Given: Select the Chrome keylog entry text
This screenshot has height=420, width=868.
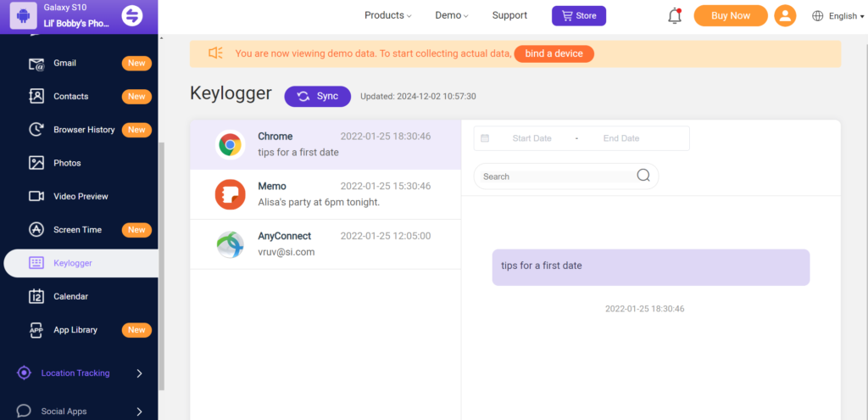Looking at the screenshot, I should coord(298,153).
